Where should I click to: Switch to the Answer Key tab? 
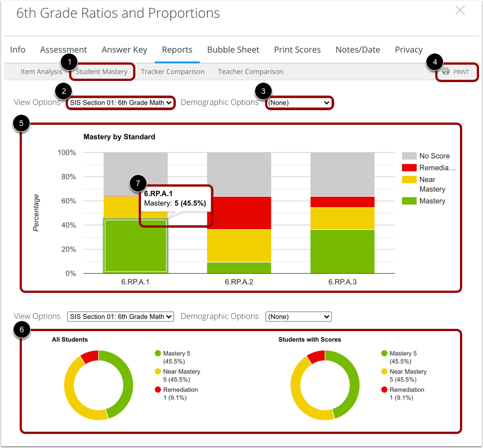pos(124,49)
